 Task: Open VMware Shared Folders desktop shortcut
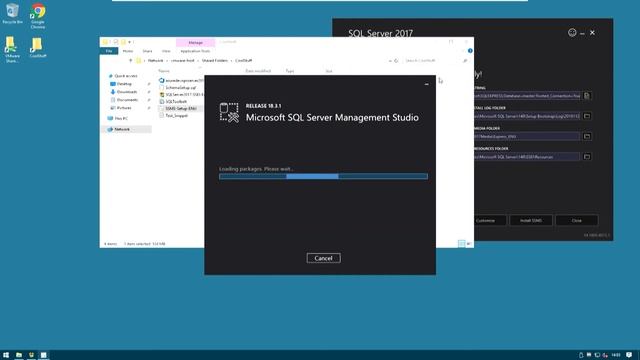tap(11, 50)
